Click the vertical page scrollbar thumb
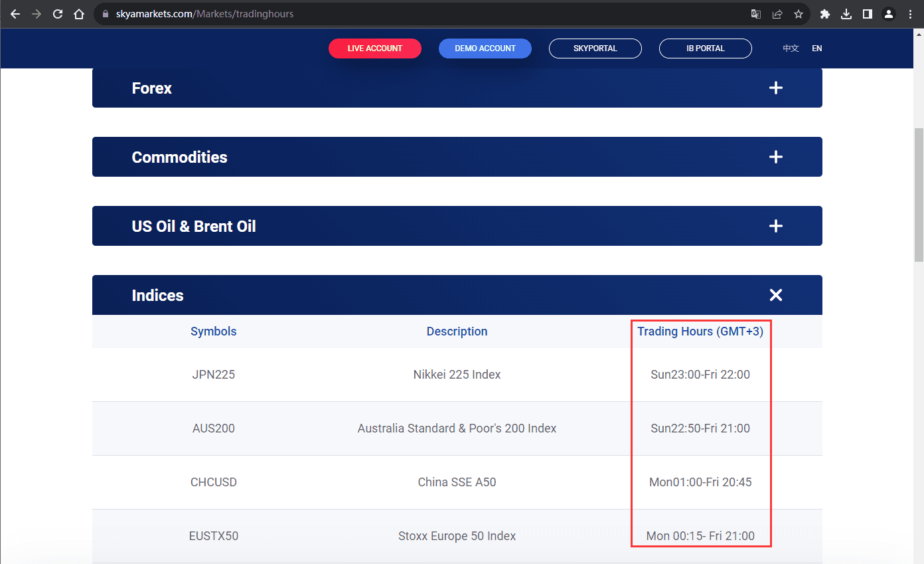This screenshot has height=564, width=924. [919, 195]
